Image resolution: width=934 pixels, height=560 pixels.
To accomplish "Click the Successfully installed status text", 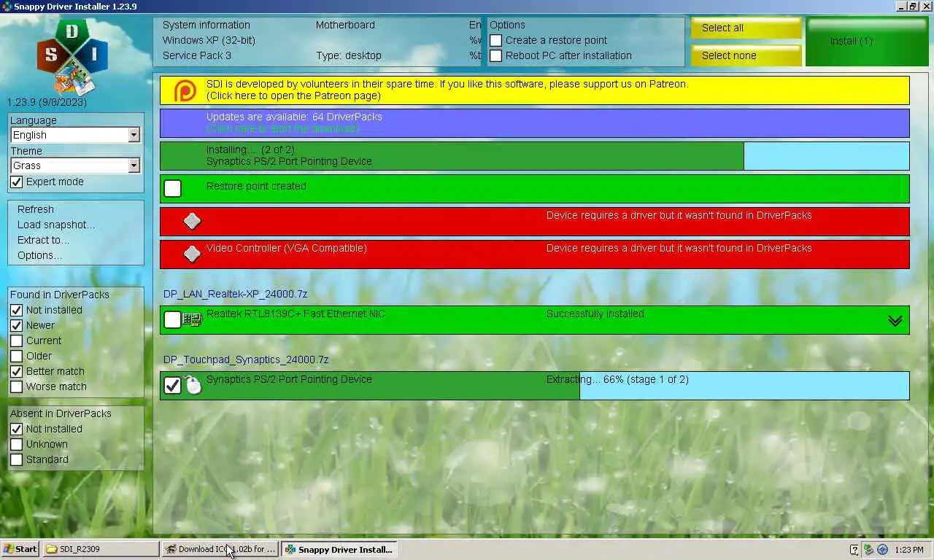I will (595, 314).
